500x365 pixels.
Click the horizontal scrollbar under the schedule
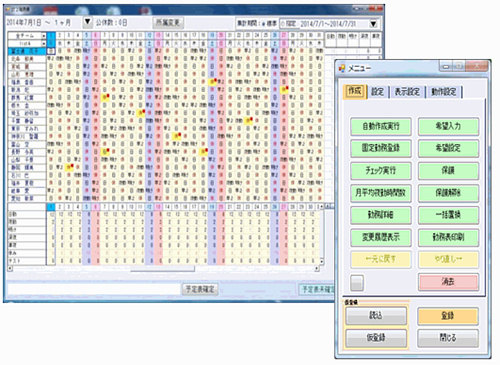pos(163,268)
